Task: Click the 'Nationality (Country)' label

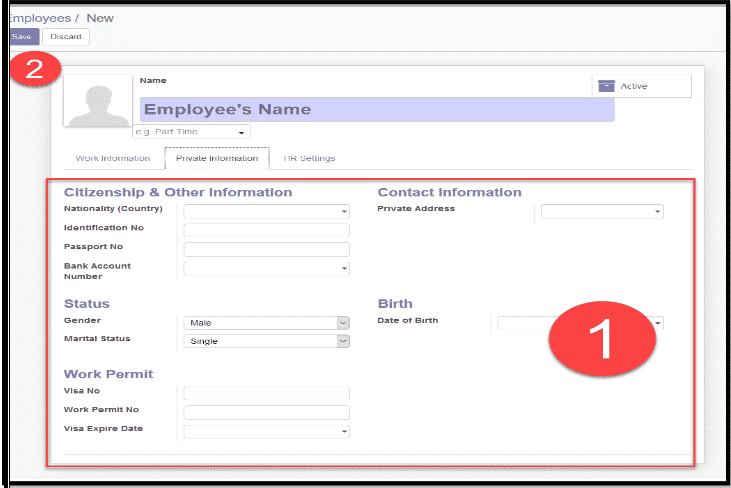Action: [x=113, y=209]
